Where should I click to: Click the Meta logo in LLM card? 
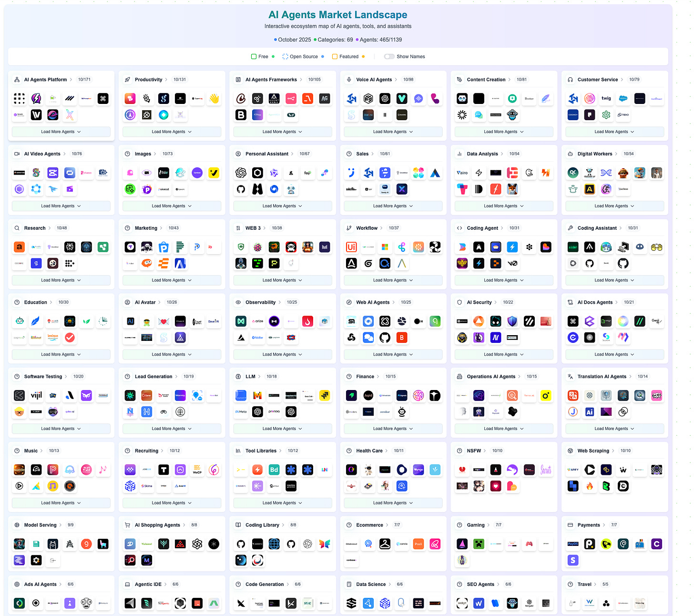pos(241,411)
